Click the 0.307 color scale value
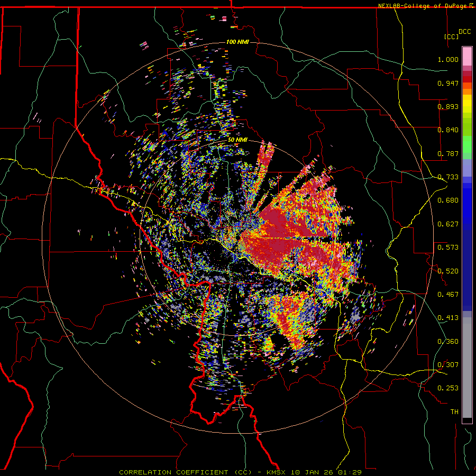The width and height of the screenshot is (476, 476). coord(448,365)
